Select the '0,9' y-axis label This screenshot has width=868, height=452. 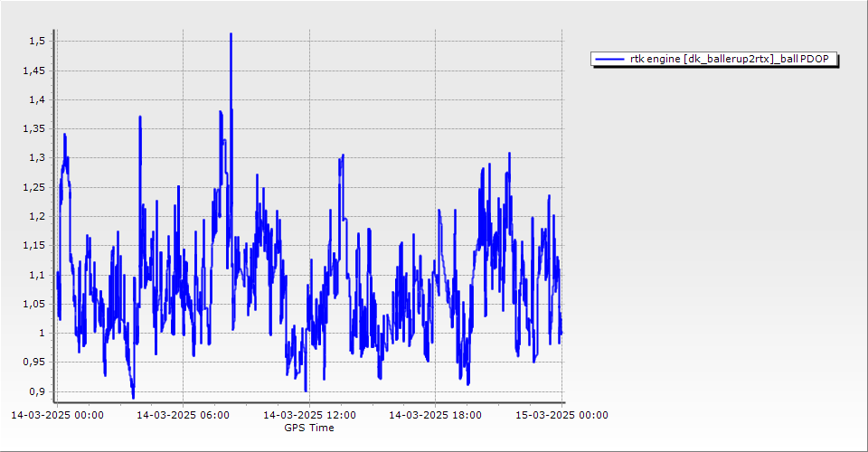(x=38, y=391)
